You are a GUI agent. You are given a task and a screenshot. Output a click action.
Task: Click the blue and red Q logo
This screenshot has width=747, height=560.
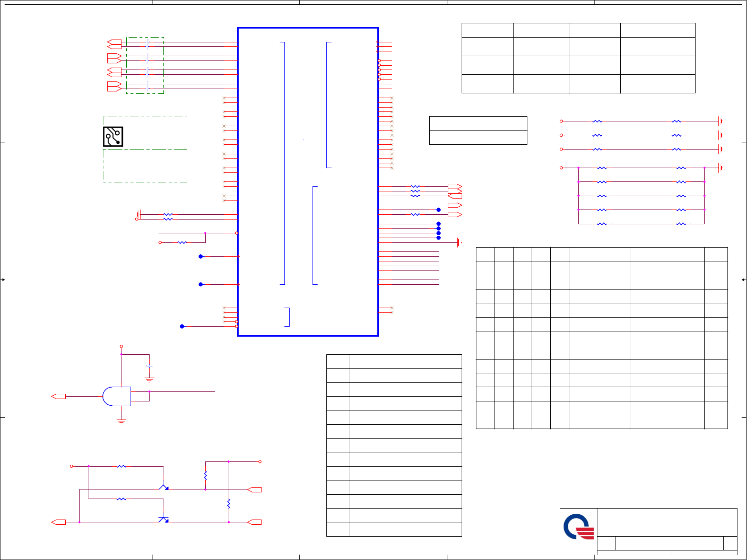click(x=578, y=526)
